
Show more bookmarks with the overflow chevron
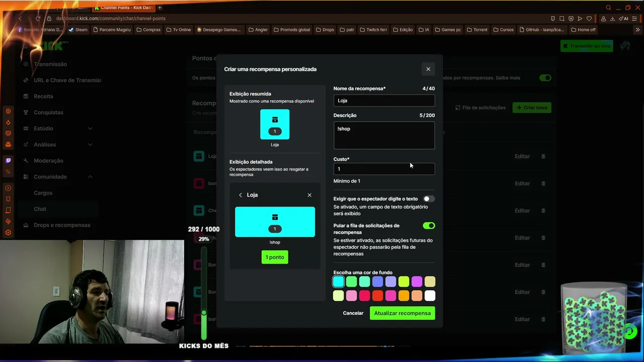click(637, 30)
